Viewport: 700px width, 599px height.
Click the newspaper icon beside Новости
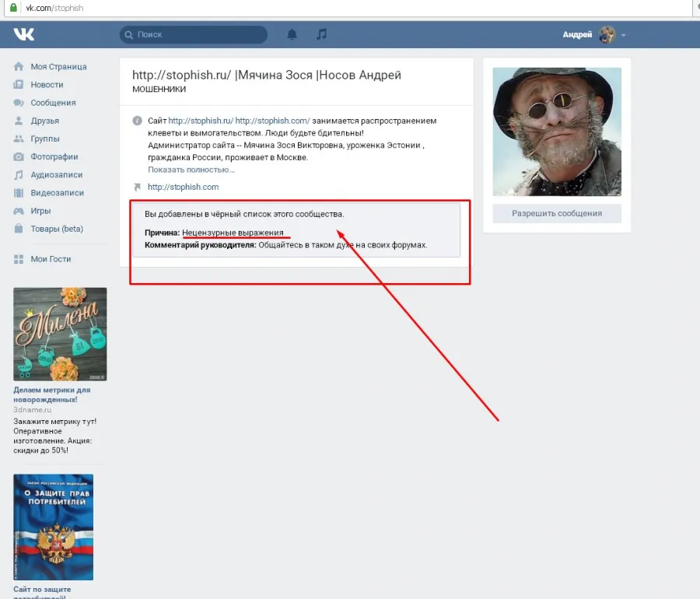pos(19,84)
